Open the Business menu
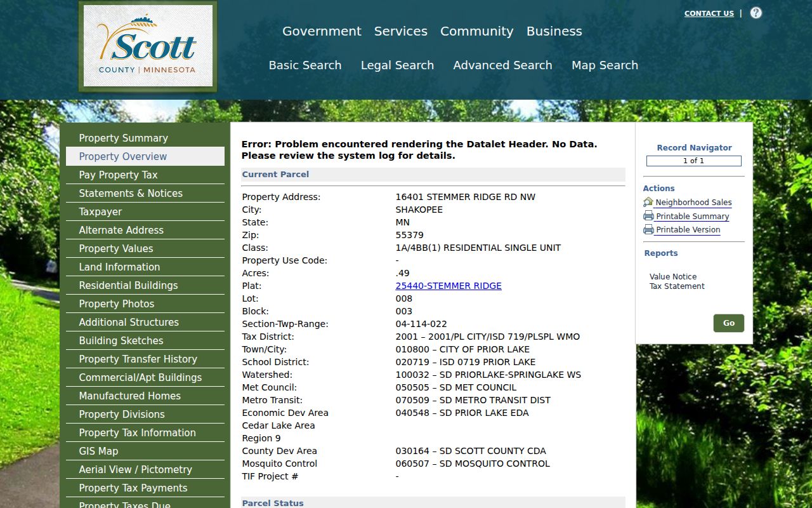 (554, 31)
